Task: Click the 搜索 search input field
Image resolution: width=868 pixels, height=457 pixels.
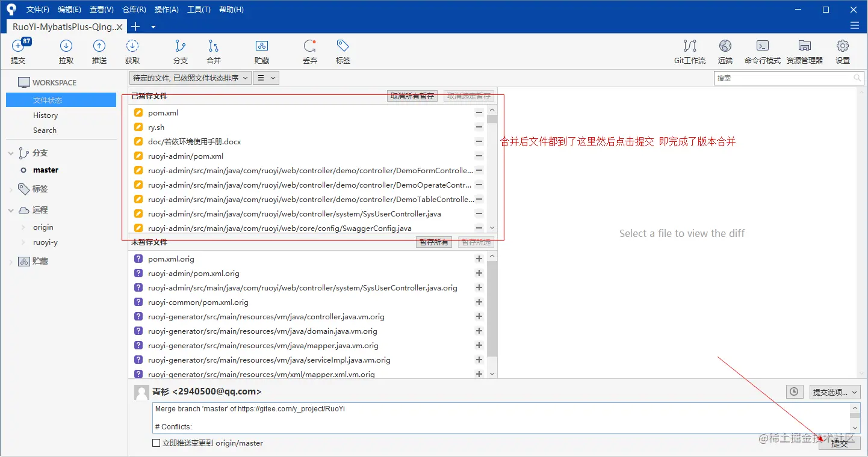Action: click(x=789, y=78)
